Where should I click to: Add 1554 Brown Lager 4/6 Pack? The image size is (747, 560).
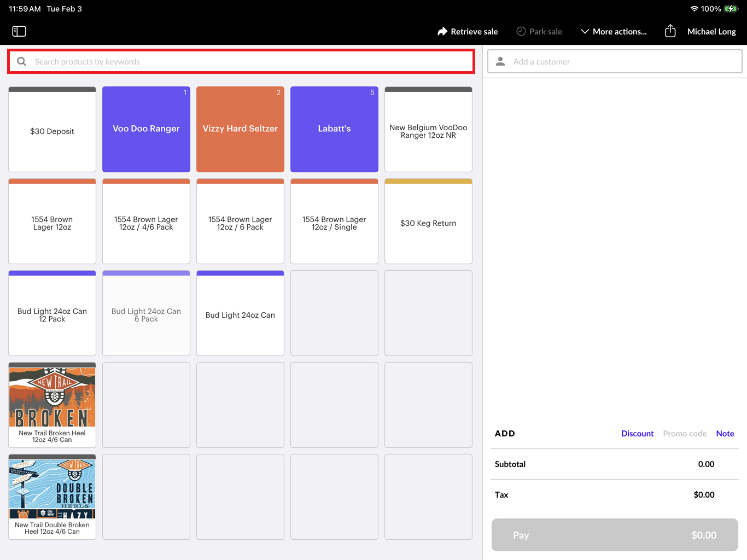[147, 221]
